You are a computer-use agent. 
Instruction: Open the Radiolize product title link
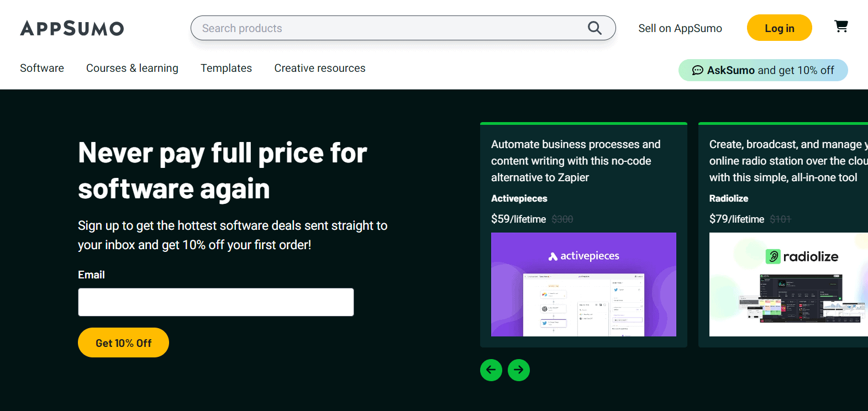pos(728,198)
